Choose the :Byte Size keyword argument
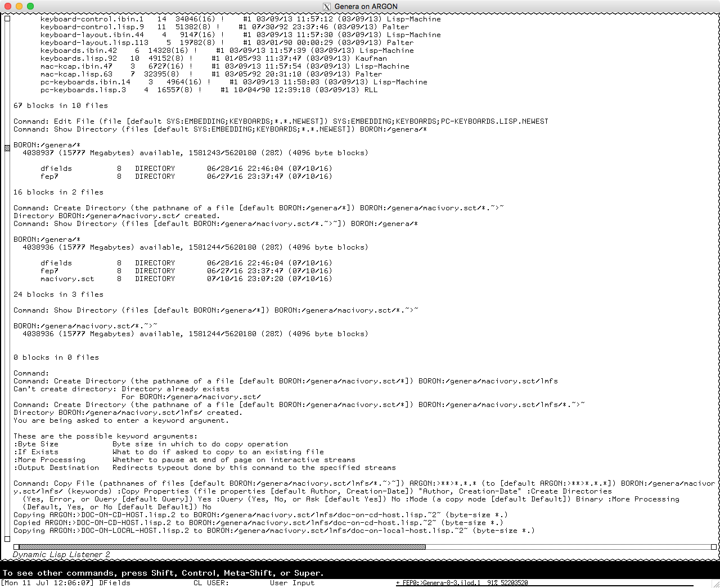 point(36,444)
